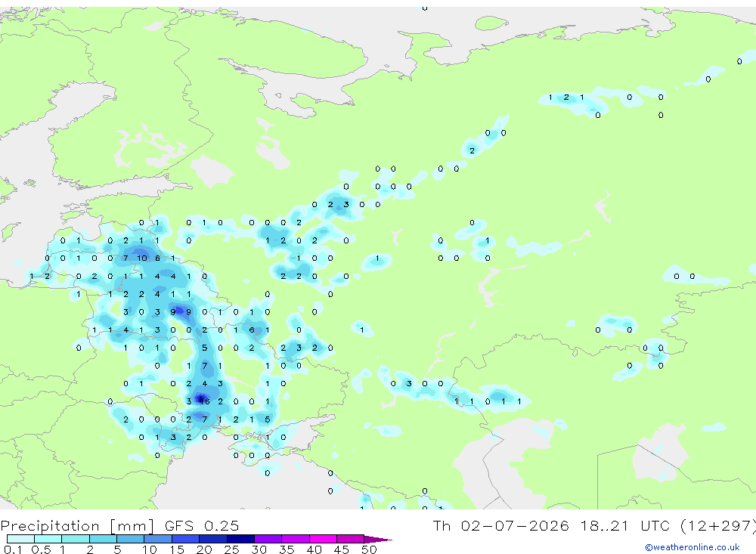
Task: Click the '30' legend scale label
Action: click(259, 549)
